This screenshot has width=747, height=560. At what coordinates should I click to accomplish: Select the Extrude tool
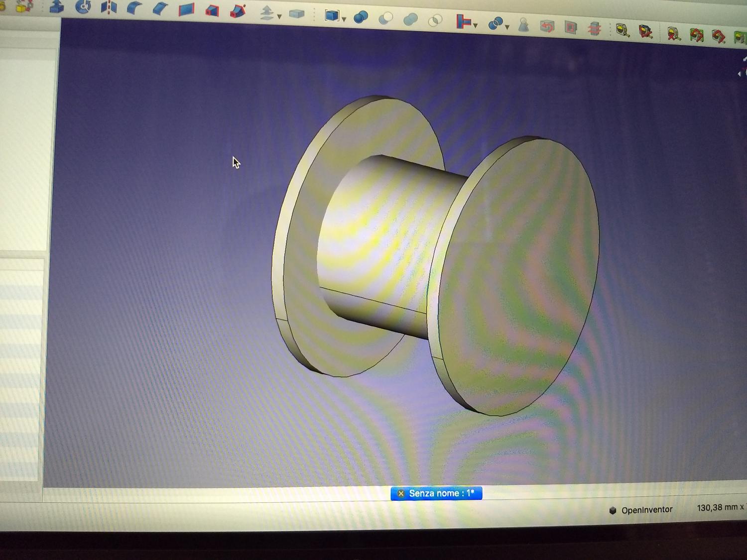57,7
